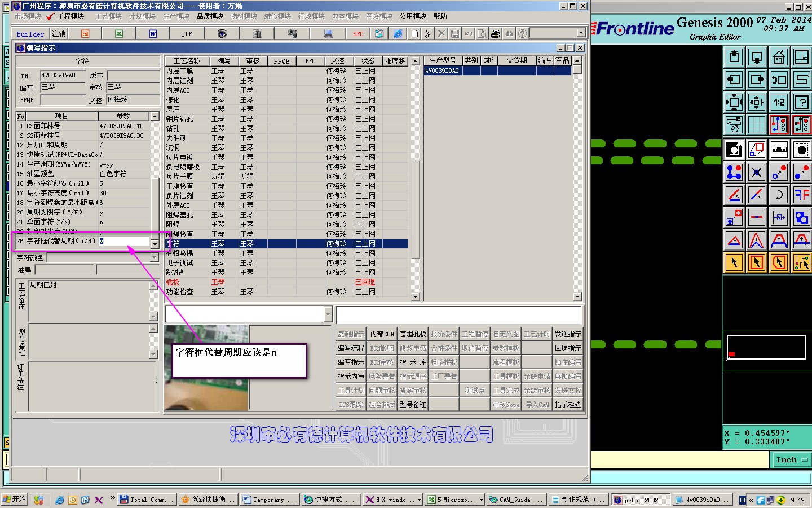Click scroll-up arrow of parameter list
The image size is (812, 508).
(x=155, y=116)
